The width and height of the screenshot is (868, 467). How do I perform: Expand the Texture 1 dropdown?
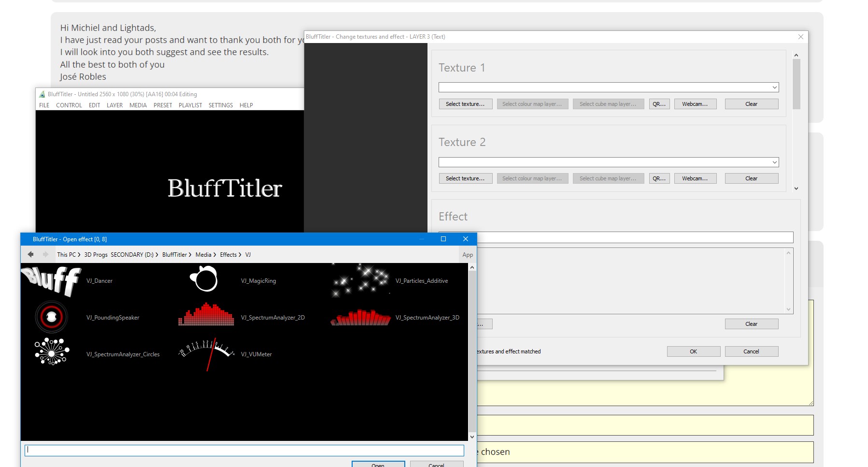774,88
